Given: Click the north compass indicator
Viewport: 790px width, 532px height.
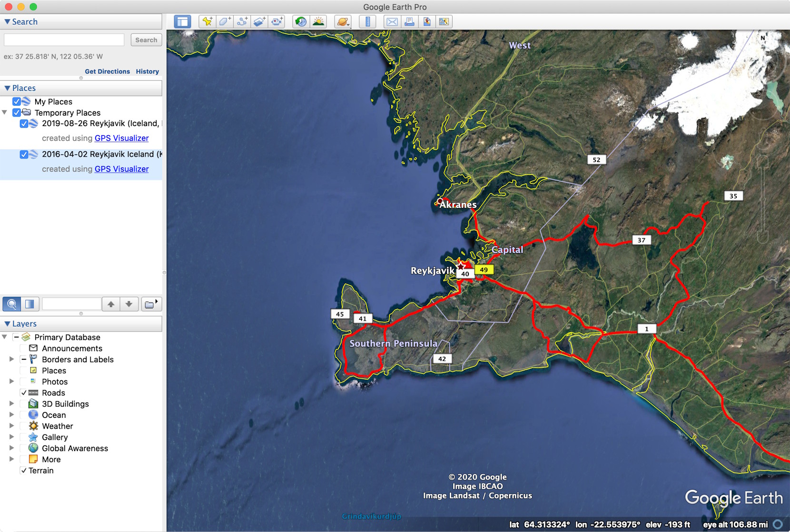Looking at the screenshot, I should point(763,38).
